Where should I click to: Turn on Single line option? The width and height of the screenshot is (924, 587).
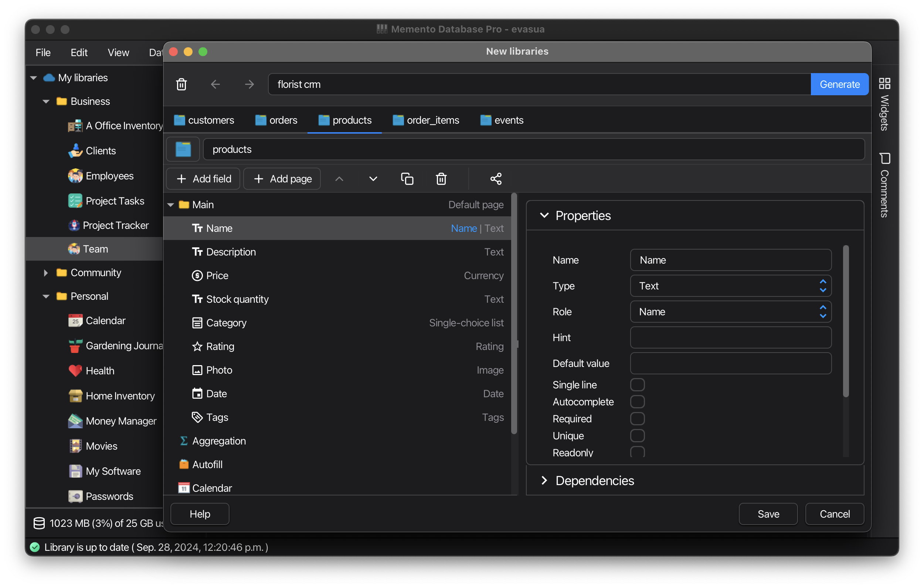pyautogui.click(x=637, y=385)
